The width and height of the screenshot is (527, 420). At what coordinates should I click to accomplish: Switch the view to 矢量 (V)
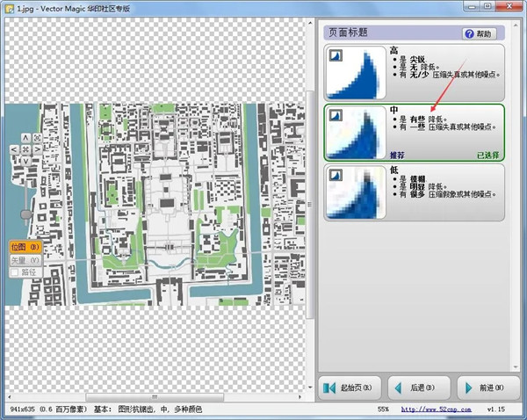tap(25, 260)
